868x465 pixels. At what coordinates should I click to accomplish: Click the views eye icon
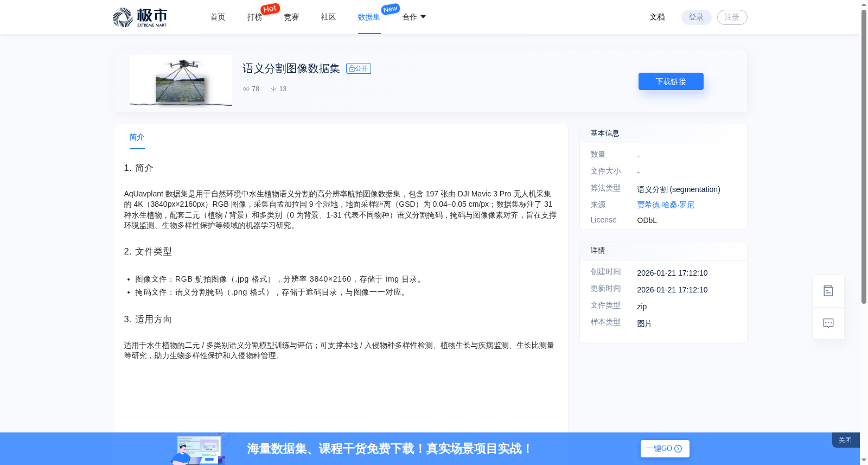pyautogui.click(x=246, y=89)
